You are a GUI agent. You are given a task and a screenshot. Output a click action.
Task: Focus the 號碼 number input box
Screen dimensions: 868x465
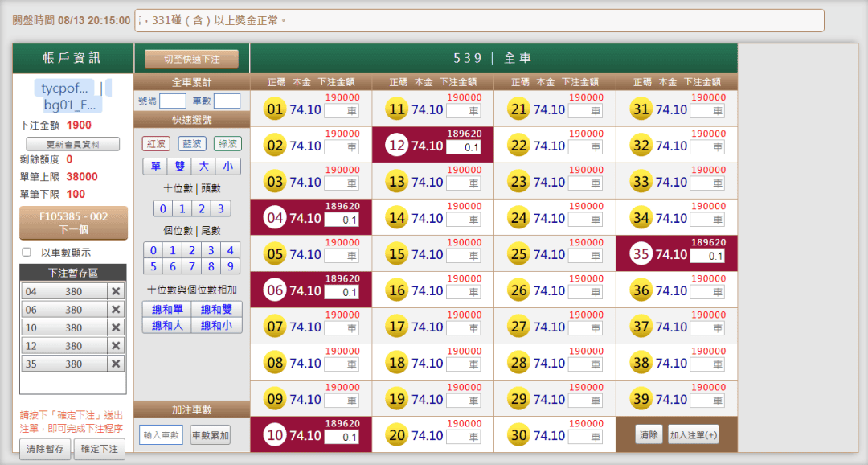click(173, 101)
